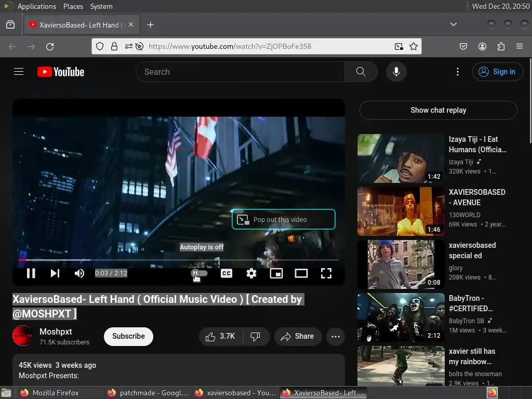532x399 pixels.
Task: Click the search magnifier button
Action: coord(361,72)
